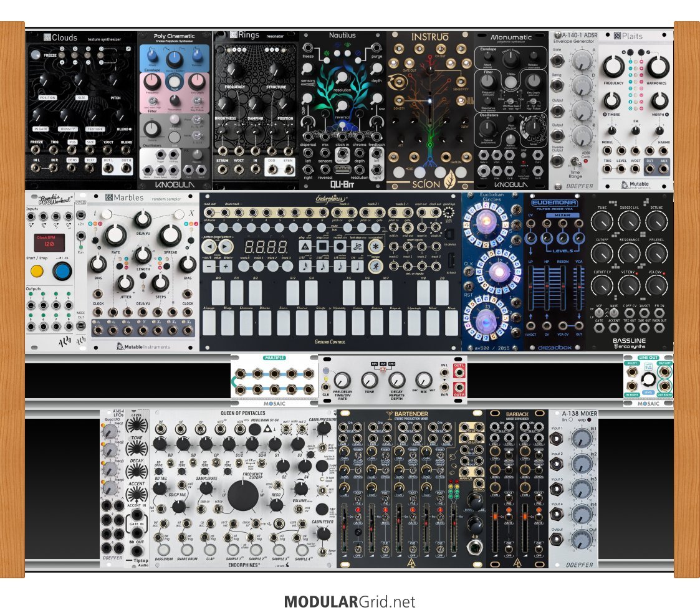700x615 pixels.
Task: Click the A-140-1 ADSR attack knob
Action: coord(582,59)
